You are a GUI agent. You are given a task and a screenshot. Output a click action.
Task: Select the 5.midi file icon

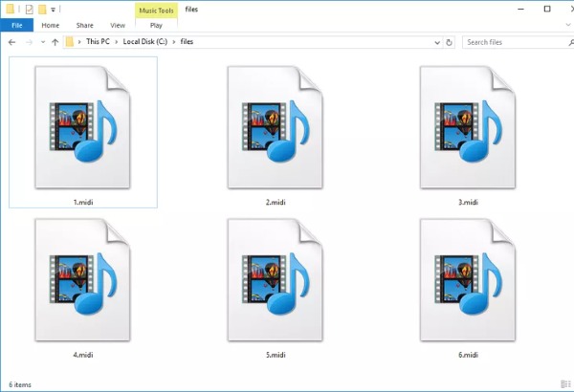coord(276,280)
